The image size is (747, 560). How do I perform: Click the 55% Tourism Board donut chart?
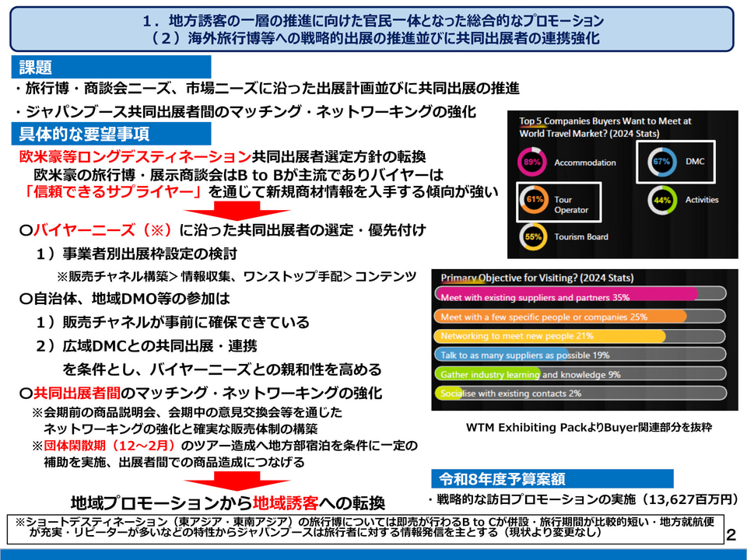tap(533, 236)
